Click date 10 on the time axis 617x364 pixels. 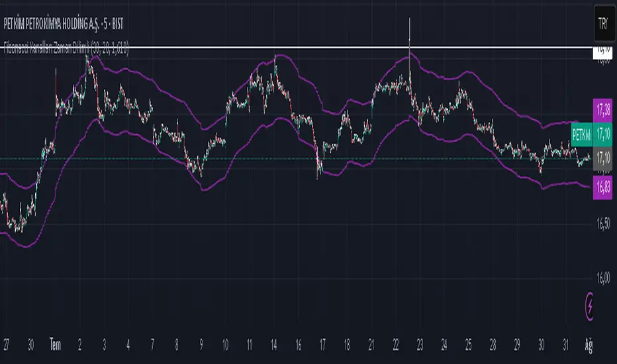click(x=225, y=345)
